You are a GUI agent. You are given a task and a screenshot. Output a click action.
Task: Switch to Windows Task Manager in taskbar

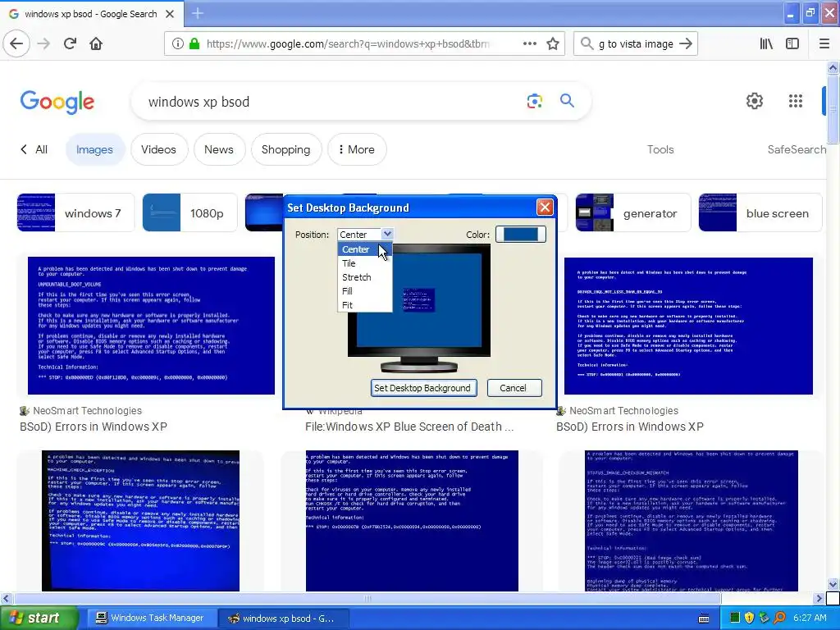[x=150, y=619]
